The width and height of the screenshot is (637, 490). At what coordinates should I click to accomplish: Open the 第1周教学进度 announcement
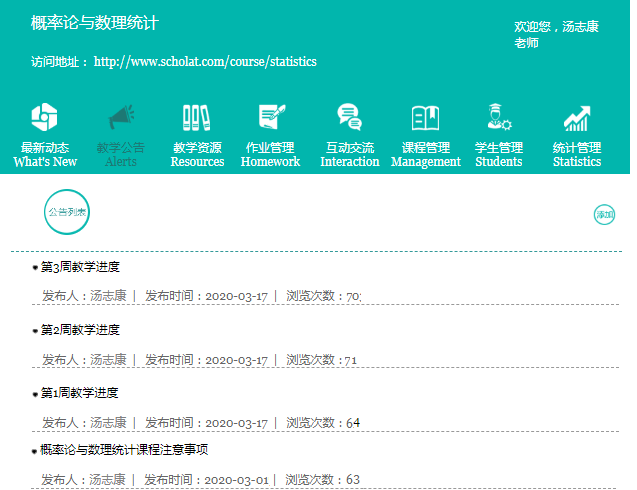(80, 393)
